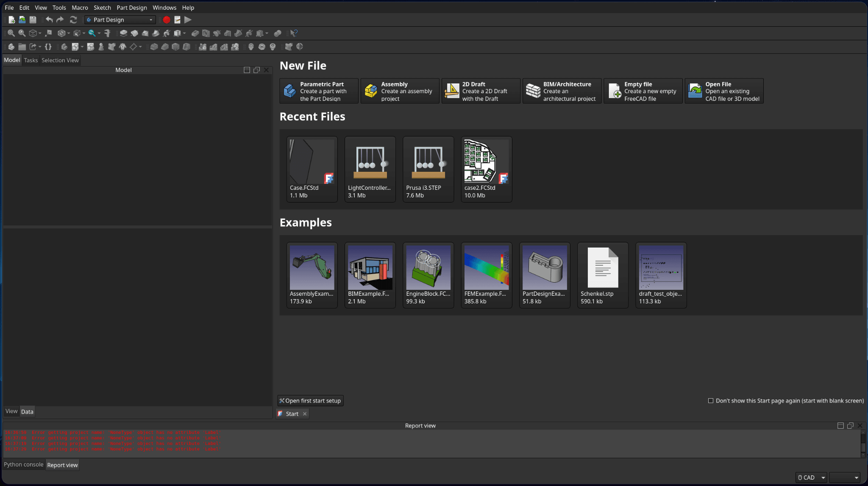The width and height of the screenshot is (868, 486).
Task: Click the Create Group folder icon
Action: [x=22, y=47]
